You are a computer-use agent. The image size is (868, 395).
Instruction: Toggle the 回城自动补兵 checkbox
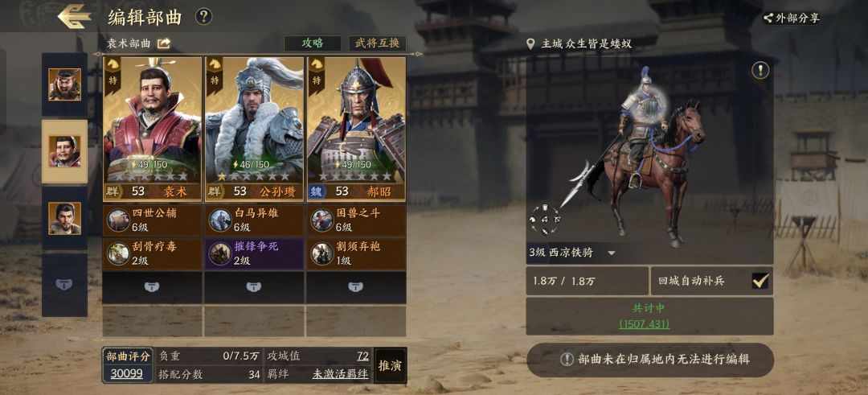[760, 281]
